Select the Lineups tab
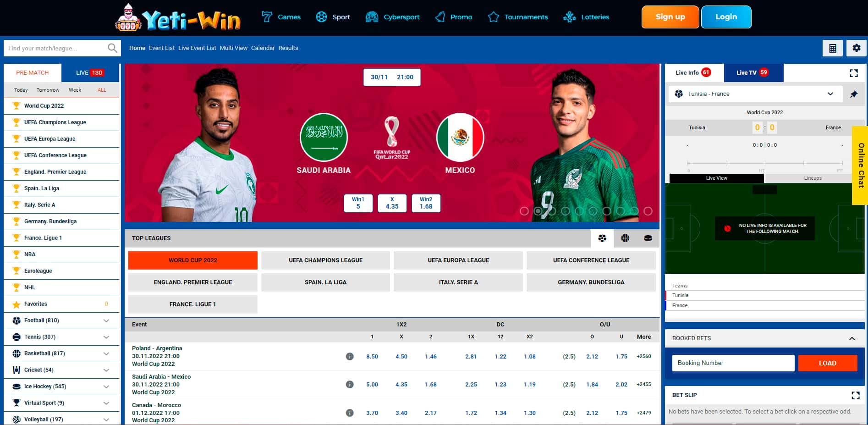This screenshot has width=868, height=425. tap(813, 178)
